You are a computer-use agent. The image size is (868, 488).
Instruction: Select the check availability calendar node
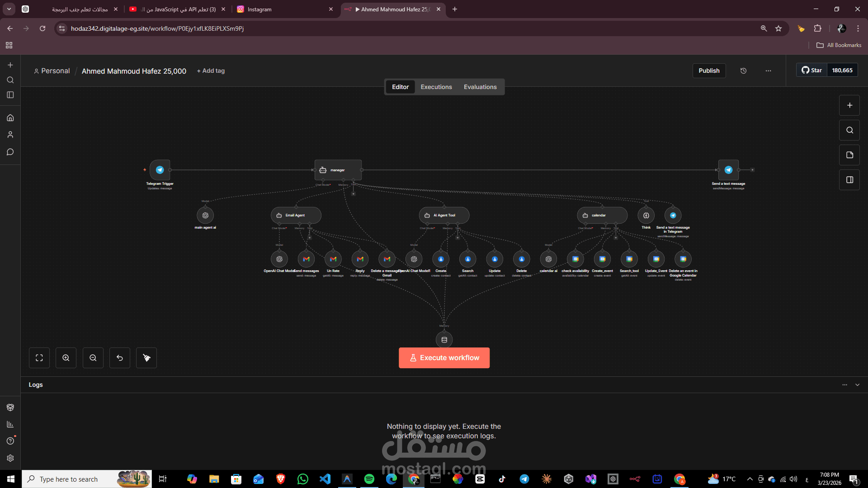[575, 259]
